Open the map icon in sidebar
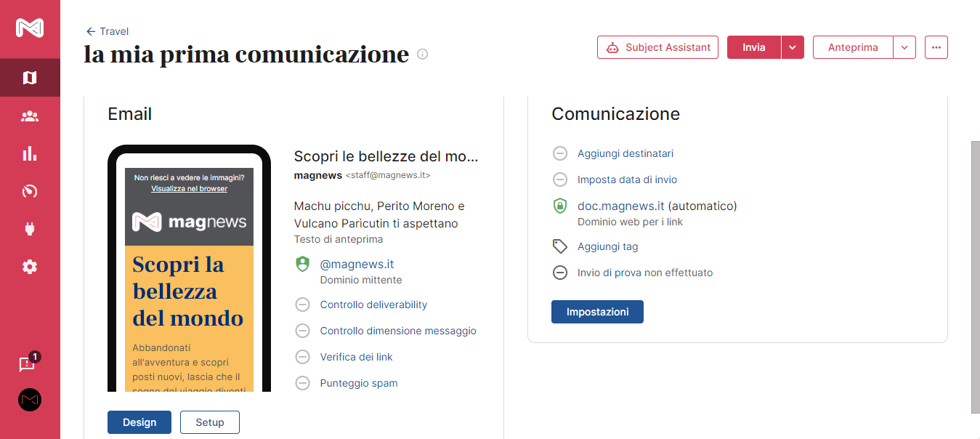 click(30, 78)
